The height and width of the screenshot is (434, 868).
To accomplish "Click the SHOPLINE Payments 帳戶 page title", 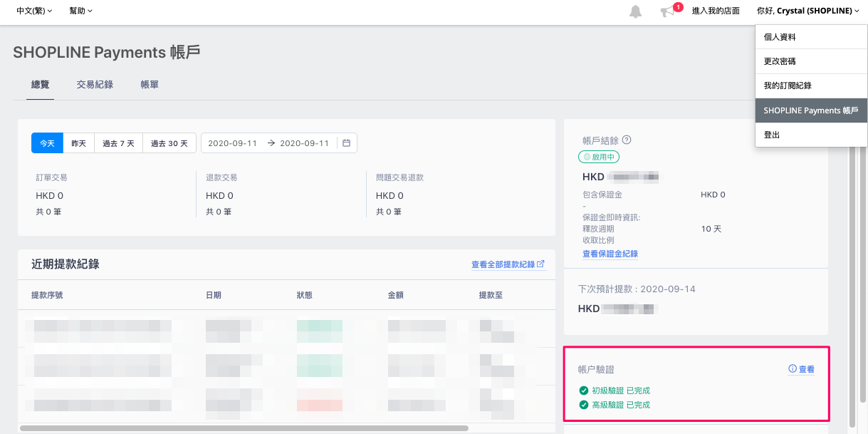I will (107, 52).
